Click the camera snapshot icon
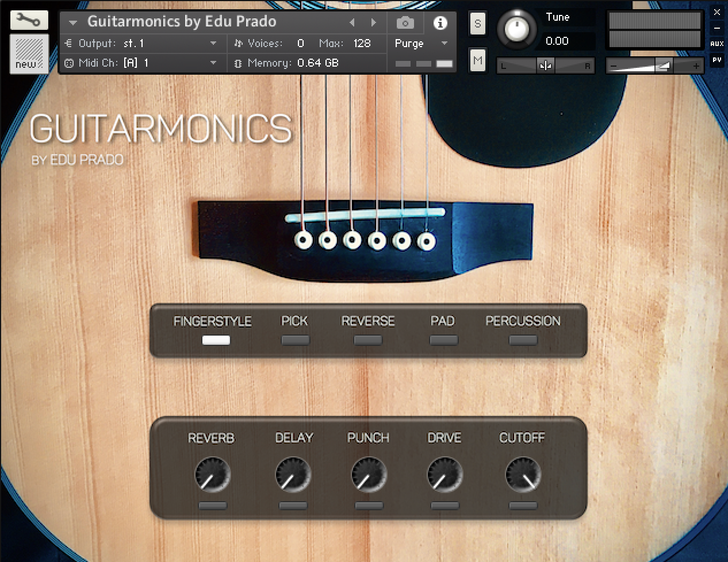728x562 pixels. [x=405, y=23]
